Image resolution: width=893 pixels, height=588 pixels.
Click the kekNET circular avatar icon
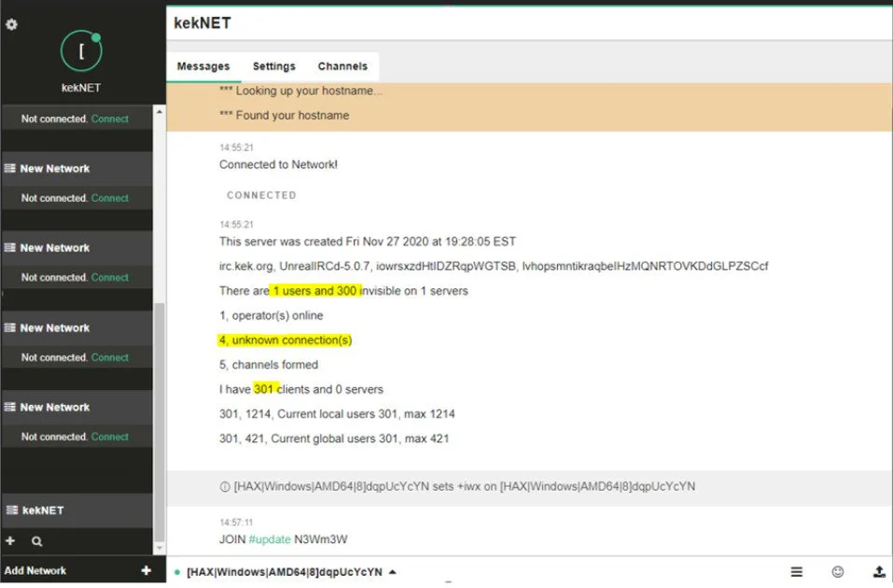(x=81, y=51)
